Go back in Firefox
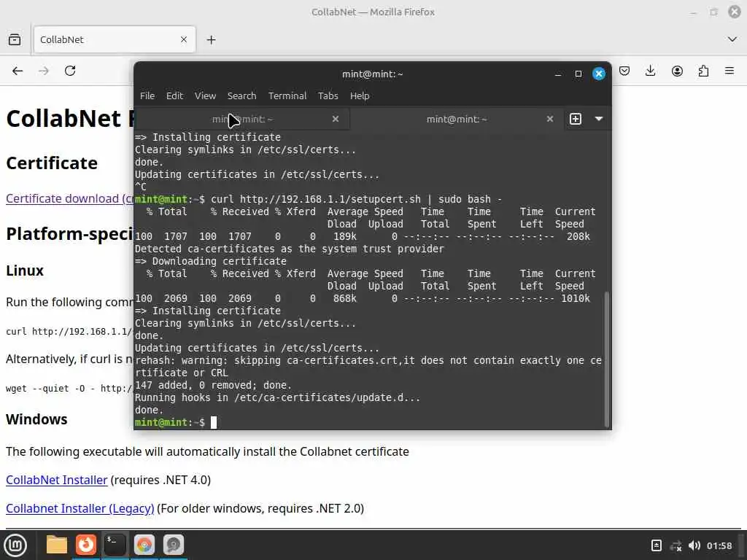Image resolution: width=747 pixels, height=560 pixels. point(18,71)
